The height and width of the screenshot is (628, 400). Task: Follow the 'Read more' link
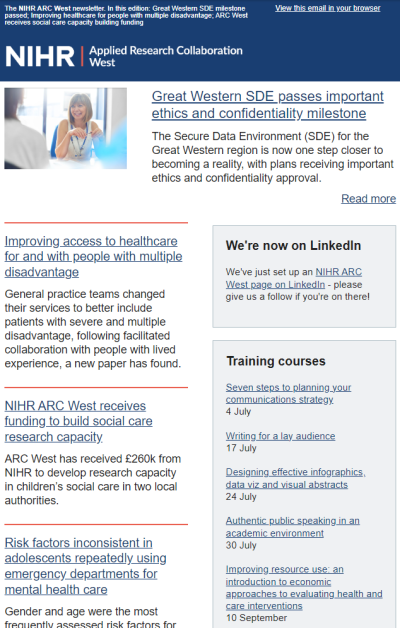pyautogui.click(x=368, y=199)
